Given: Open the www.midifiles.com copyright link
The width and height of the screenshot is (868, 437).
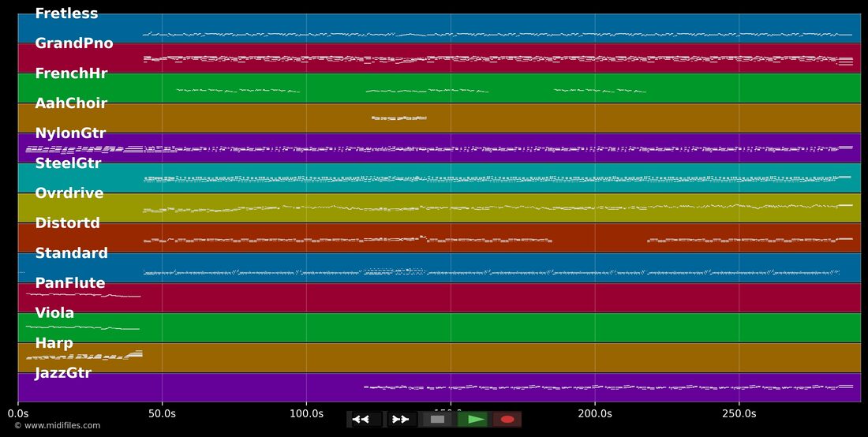Looking at the screenshot, I should pos(58,425).
